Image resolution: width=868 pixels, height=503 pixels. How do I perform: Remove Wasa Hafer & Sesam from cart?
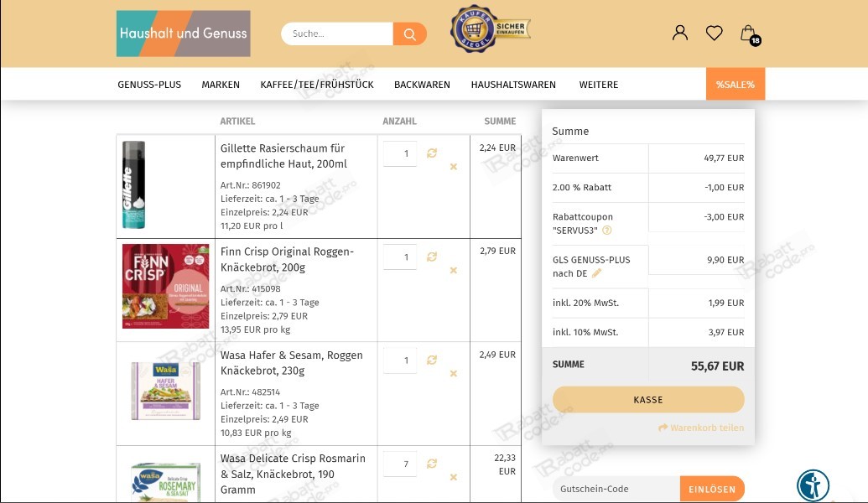(454, 374)
